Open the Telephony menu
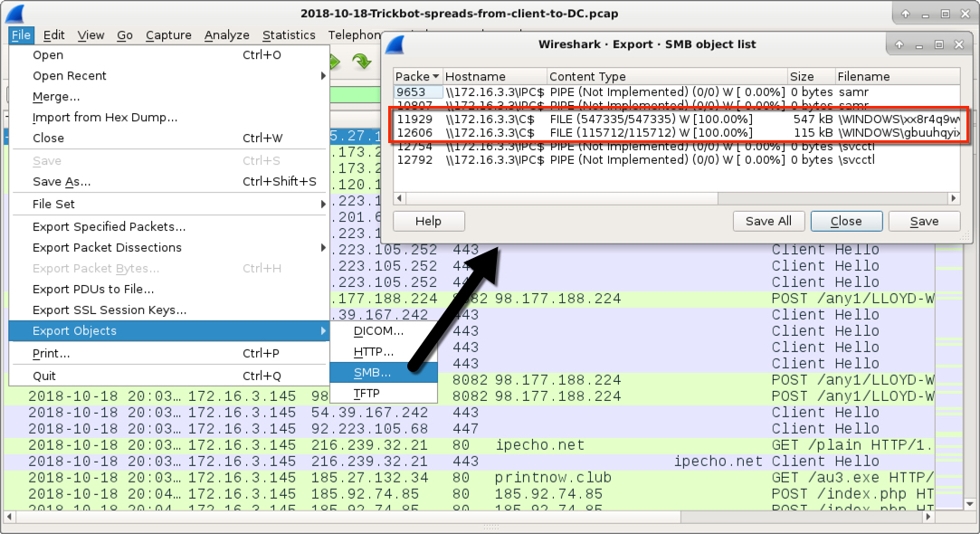 point(355,35)
